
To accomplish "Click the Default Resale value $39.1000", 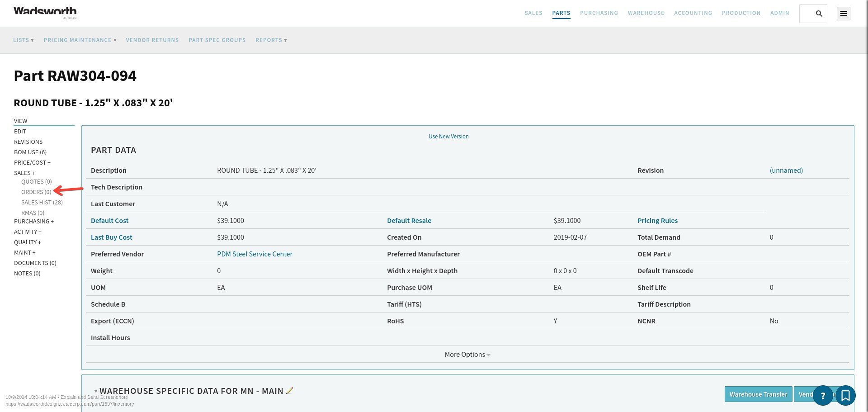I will (x=567, y=221).
